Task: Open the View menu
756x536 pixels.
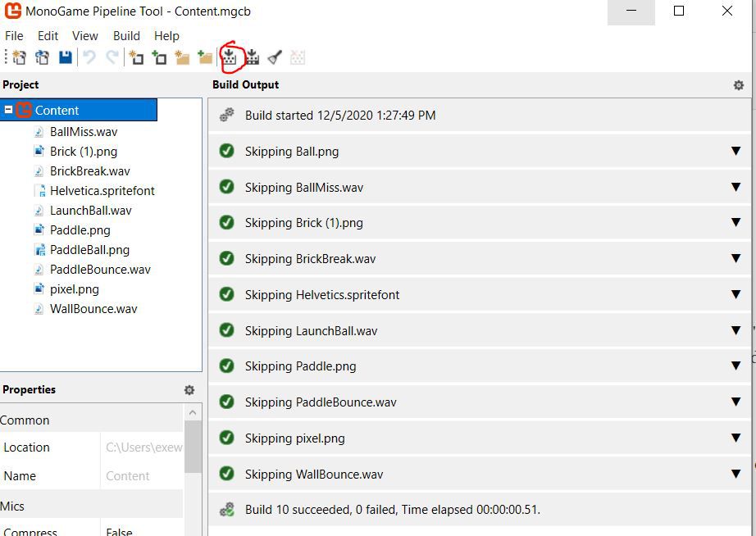Action: [84, 36]
